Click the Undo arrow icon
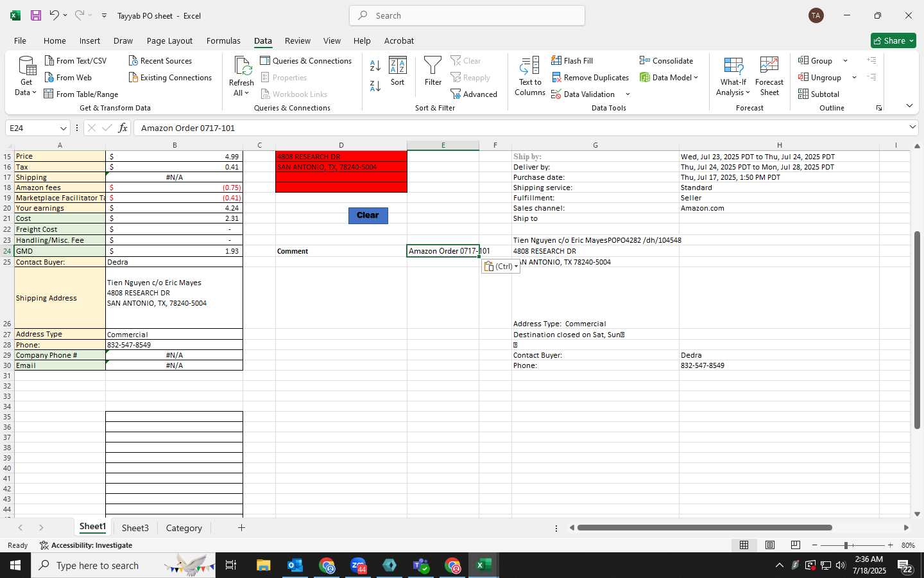 pos(55,15)
